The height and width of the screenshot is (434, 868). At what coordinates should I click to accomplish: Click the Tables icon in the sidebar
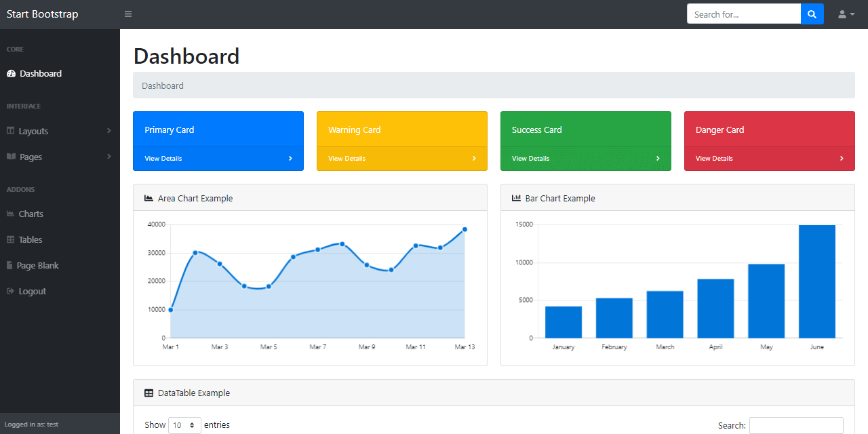10,239
